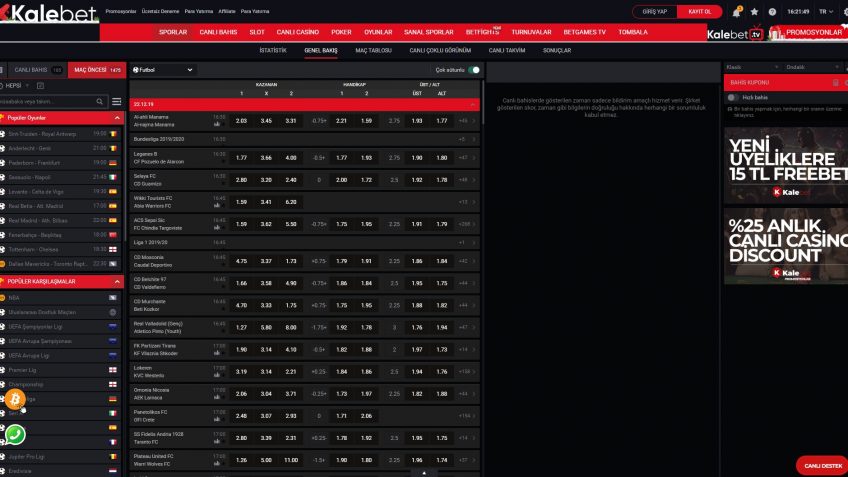Open the TR language dropdown
This screenshot has height=477, width=848.
click(826, 11)
